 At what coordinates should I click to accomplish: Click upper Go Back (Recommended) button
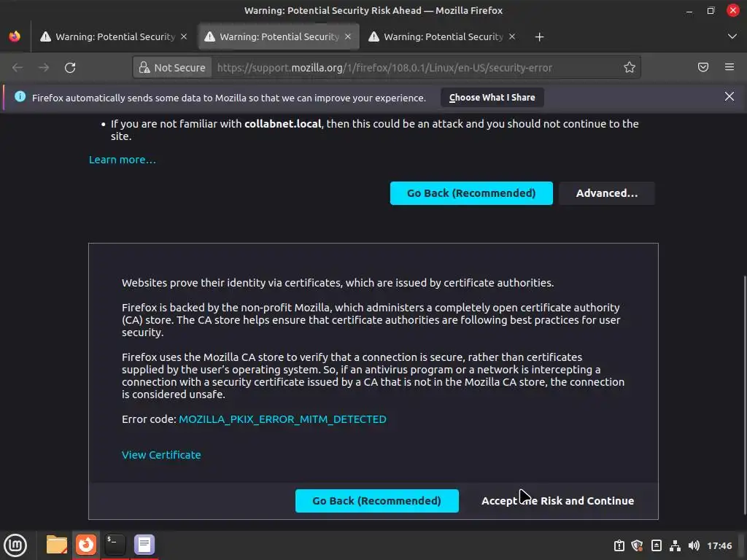click(x=471, y=193)
